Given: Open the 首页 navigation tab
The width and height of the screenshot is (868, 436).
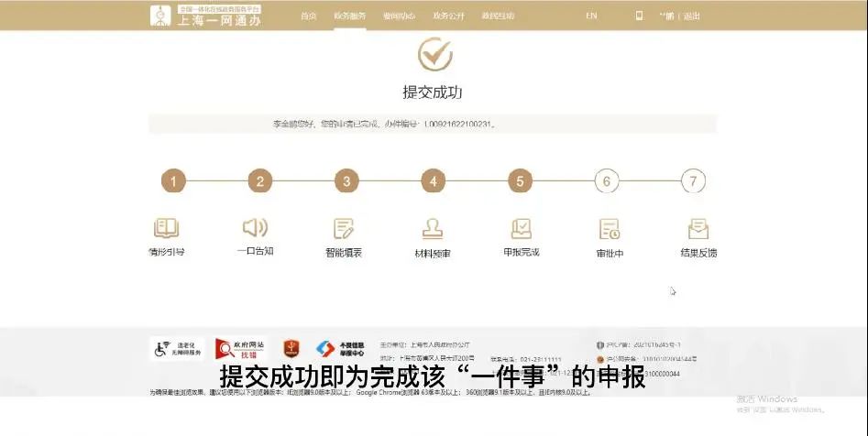Looking at the screenshot, I should coord(308,16).
